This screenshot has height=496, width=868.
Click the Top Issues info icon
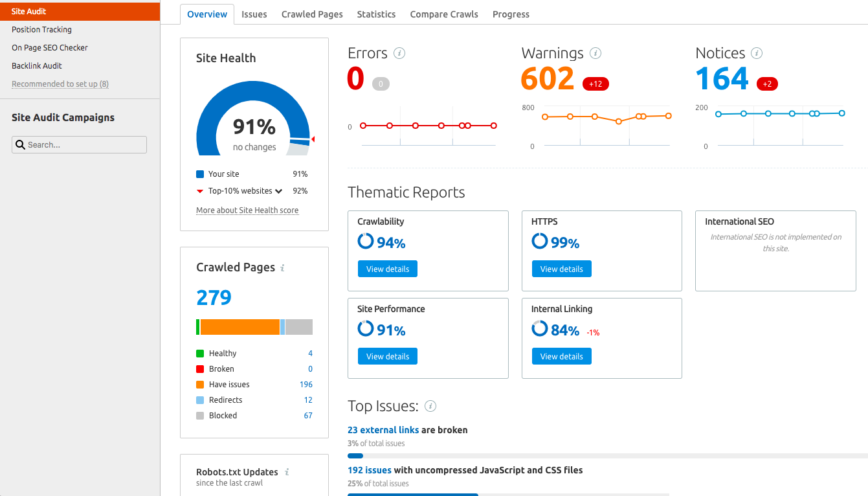[x=430, y=406]
